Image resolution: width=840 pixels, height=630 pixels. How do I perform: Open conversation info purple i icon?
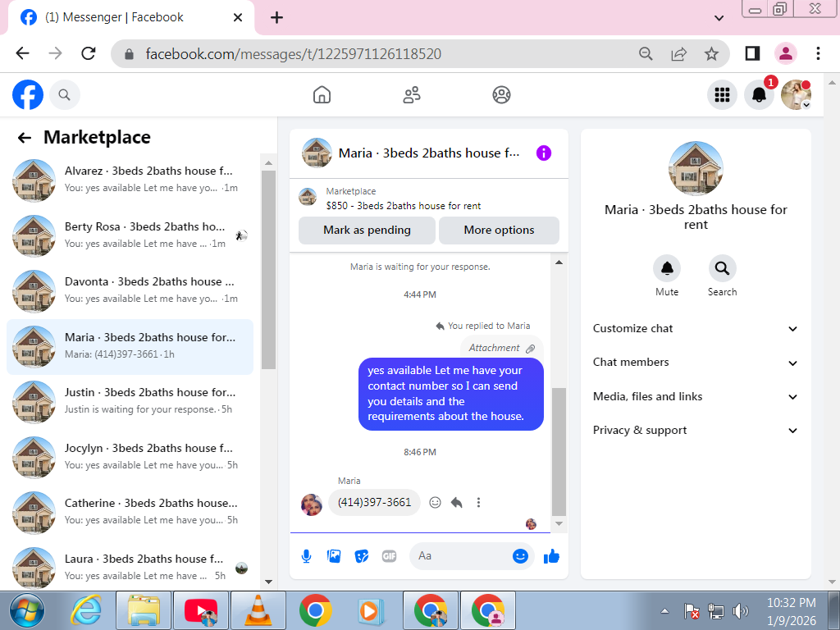[544, 153]
